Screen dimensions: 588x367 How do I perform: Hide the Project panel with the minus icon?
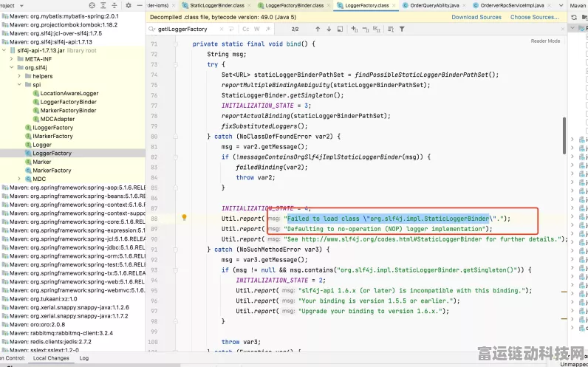(x=140, y=6)
